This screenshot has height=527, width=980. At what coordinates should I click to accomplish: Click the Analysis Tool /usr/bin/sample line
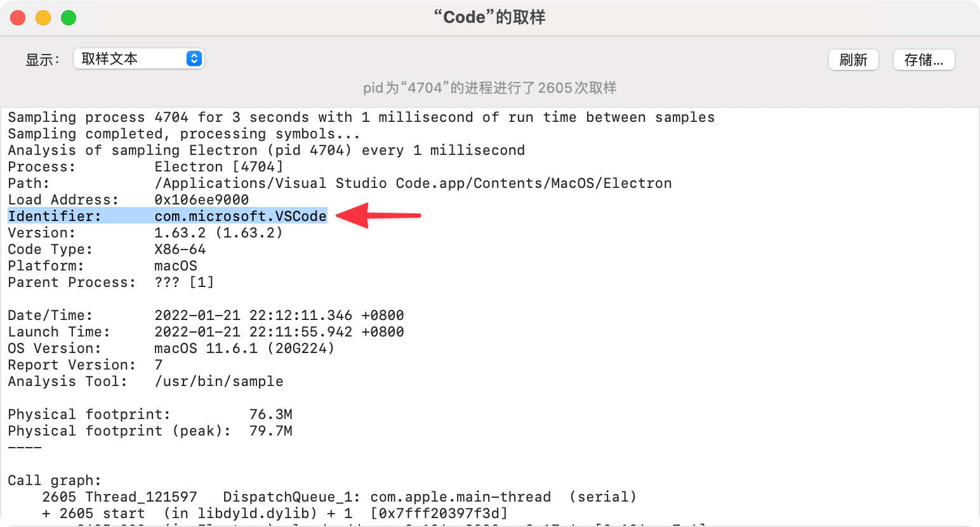[145, 382]
